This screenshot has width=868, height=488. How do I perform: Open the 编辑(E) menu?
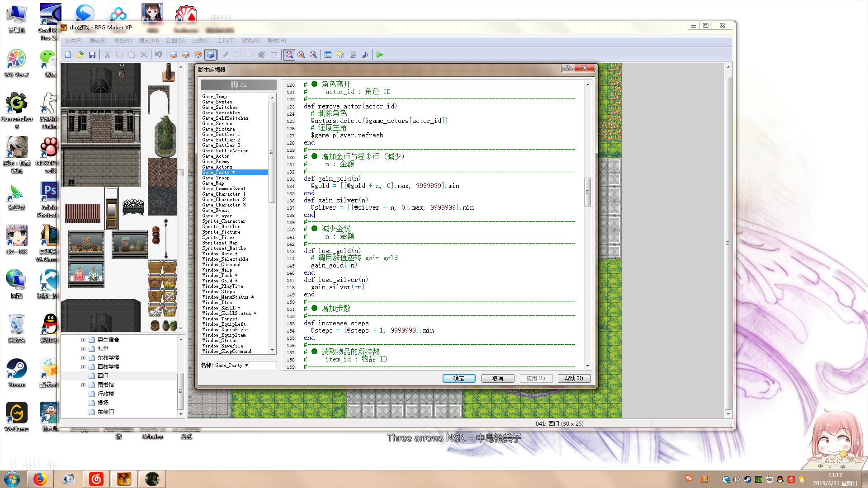[98, 41]
